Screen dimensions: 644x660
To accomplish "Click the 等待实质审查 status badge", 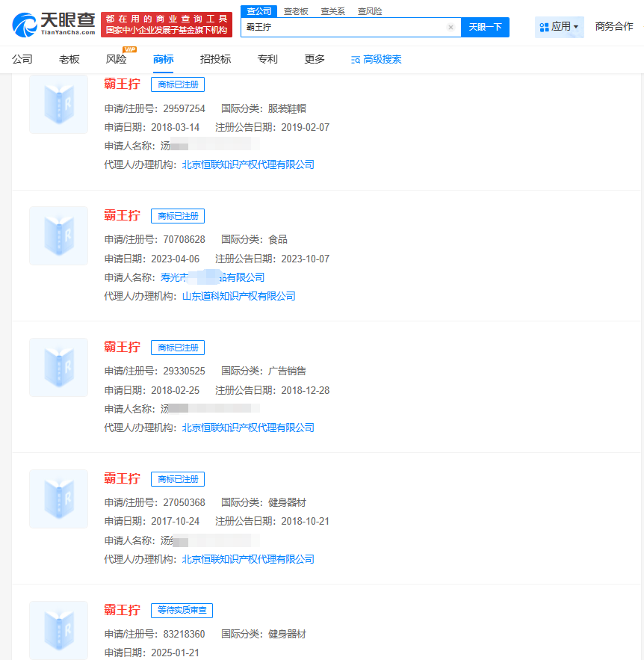I will pyautogui.click(x=182, y=611).
